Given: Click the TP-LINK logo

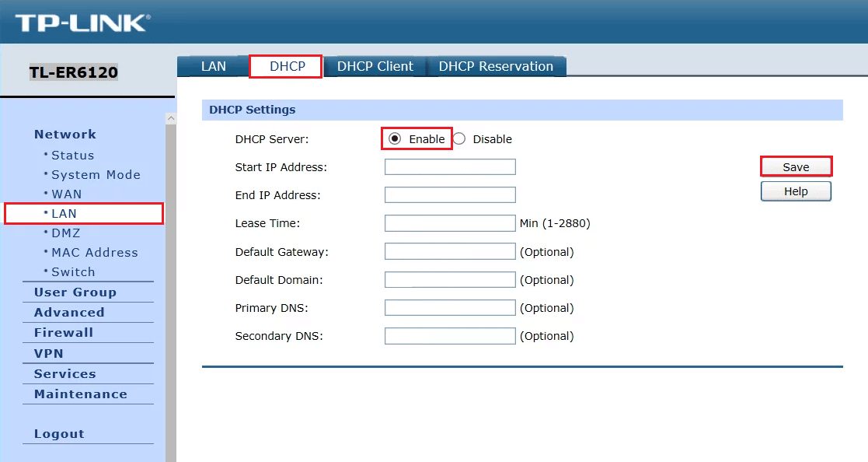Looking at the screenshot, I should [x=82, y=23].
